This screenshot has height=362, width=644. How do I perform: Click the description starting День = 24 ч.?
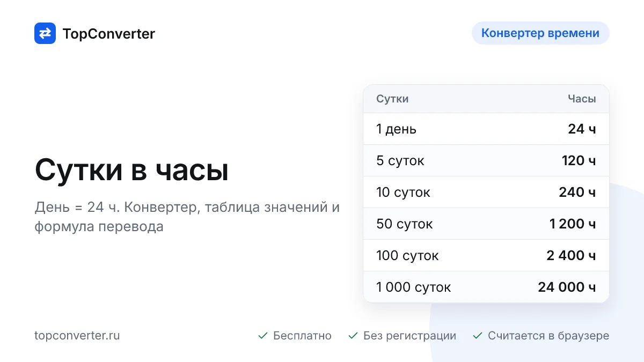point(187,217)
